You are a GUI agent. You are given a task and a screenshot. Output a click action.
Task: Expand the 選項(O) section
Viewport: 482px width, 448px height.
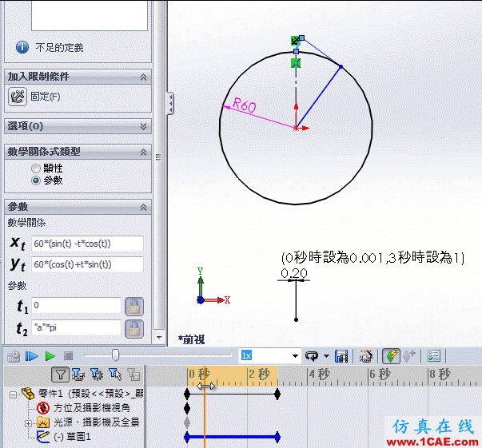pyautogui.click(x=144, y=126)
